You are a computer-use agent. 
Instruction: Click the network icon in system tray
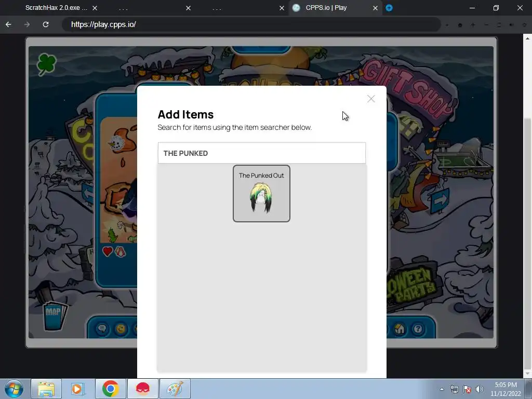(454, 389)
